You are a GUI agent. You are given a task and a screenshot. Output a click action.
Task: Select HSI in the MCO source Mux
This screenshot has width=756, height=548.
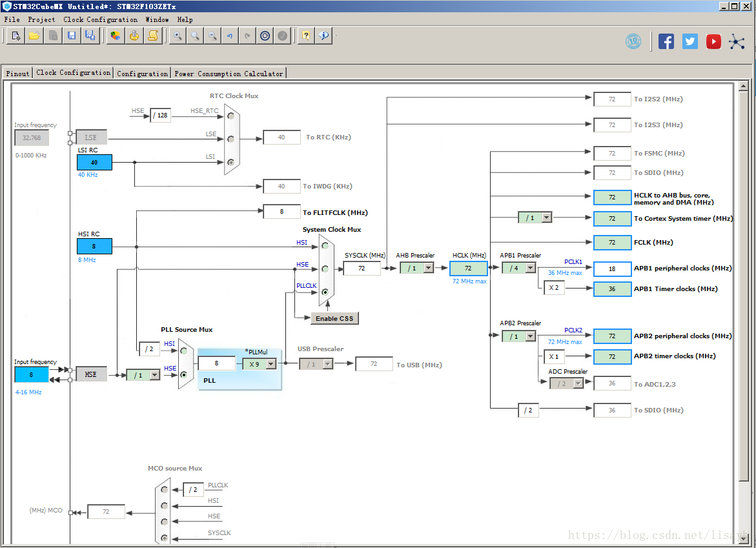[x=165, y=505]
